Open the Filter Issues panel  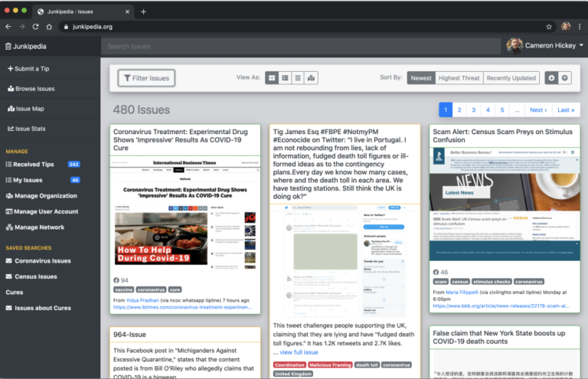tap(145, 78)
